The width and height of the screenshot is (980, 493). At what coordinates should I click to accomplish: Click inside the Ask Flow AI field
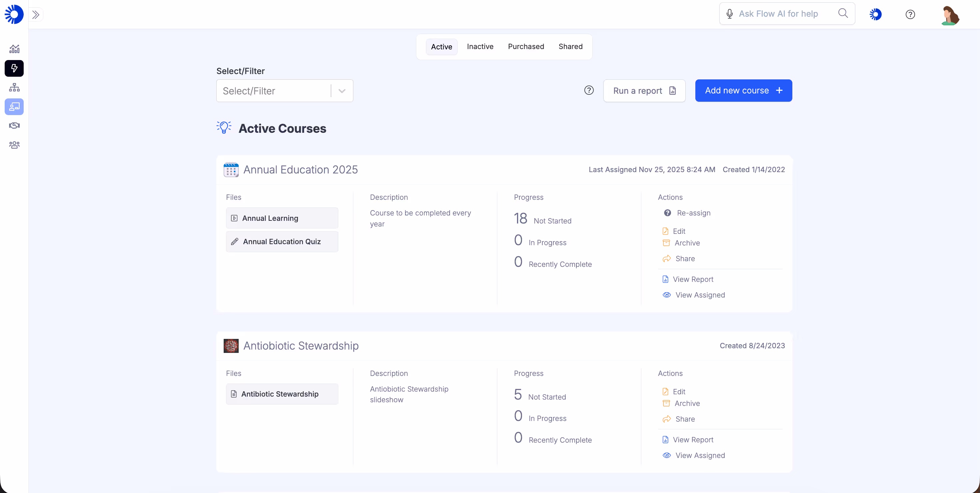(784, 13)
